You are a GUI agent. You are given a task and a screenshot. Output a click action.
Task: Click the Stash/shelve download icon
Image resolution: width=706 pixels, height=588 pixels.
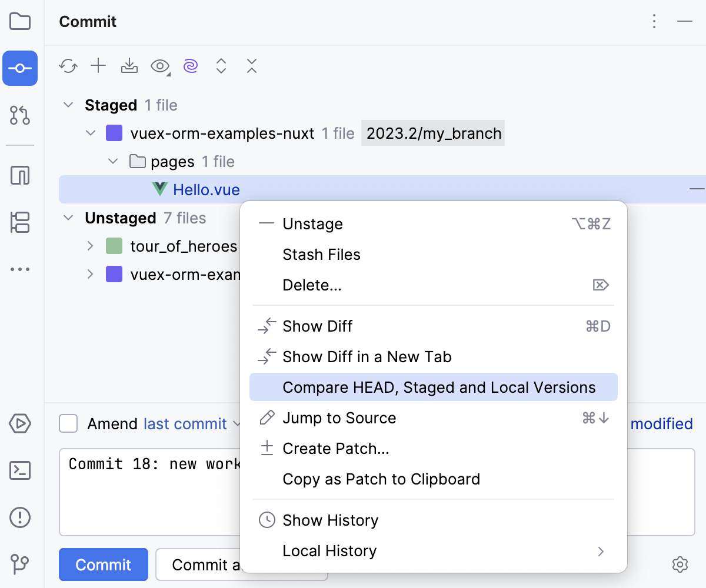129,66
